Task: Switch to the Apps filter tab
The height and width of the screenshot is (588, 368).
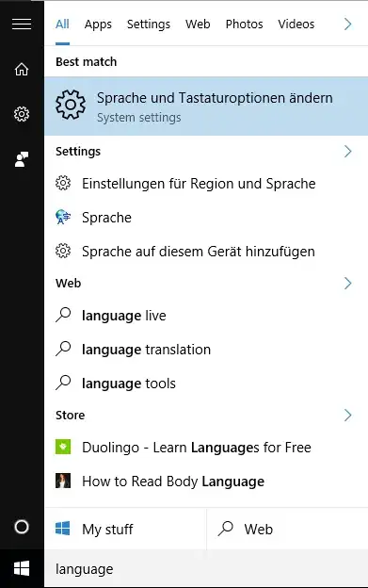Action: (x=98, y=24)
